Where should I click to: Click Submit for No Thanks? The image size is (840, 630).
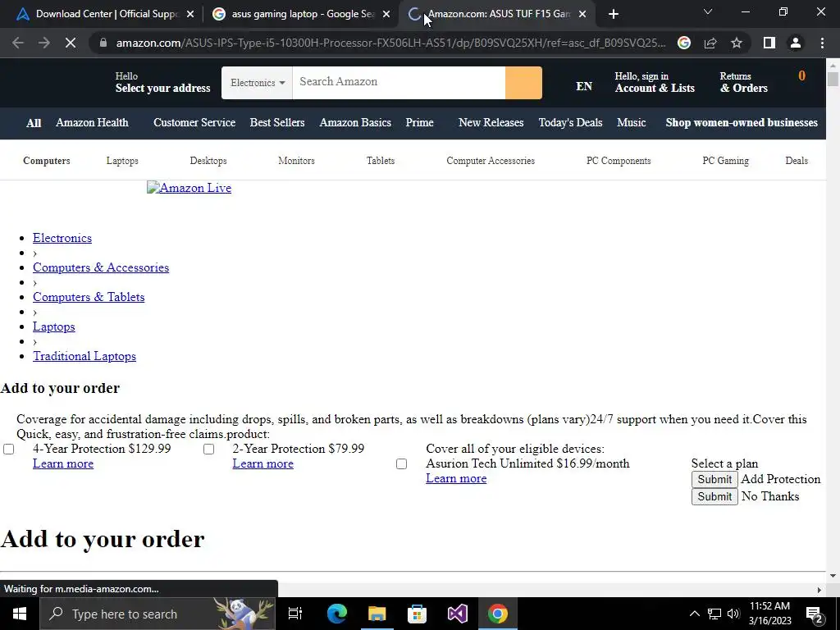coord(714,496)
